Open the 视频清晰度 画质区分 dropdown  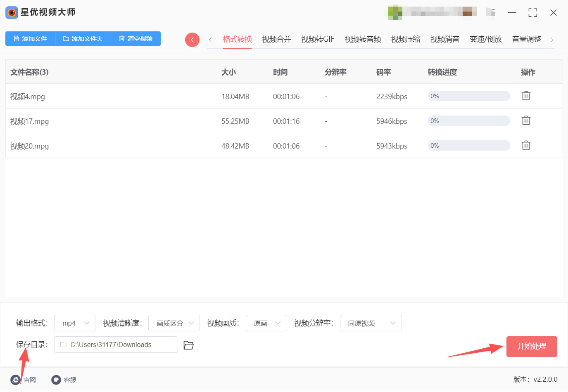point(174,323)
